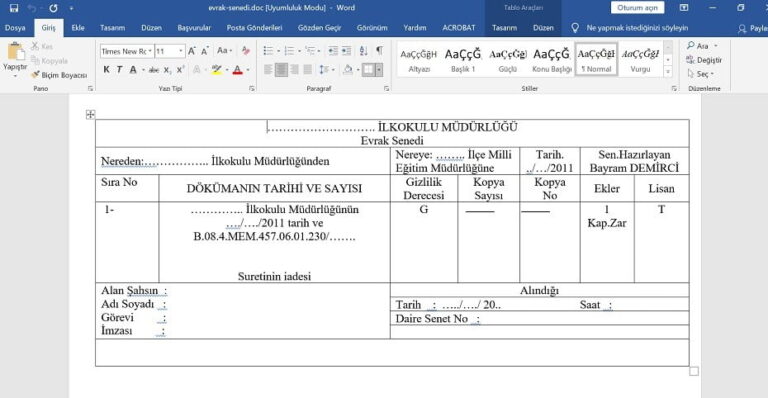Open the Görünüm tab

pos(372,28)
